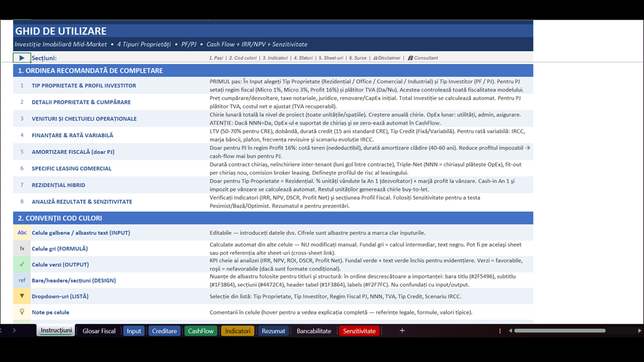Jump to section 2. Cod culori link
This screenshot has width=644, height=362.
pyautogui.click(x=243, y=58)
